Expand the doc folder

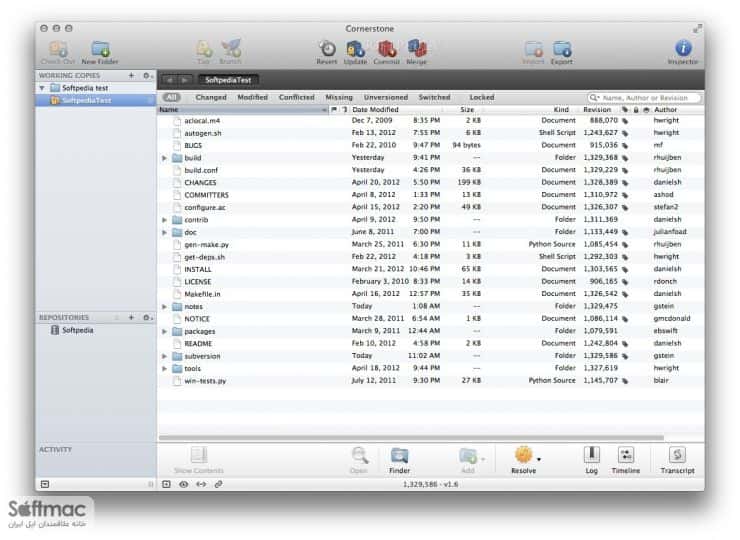(164, 232)
